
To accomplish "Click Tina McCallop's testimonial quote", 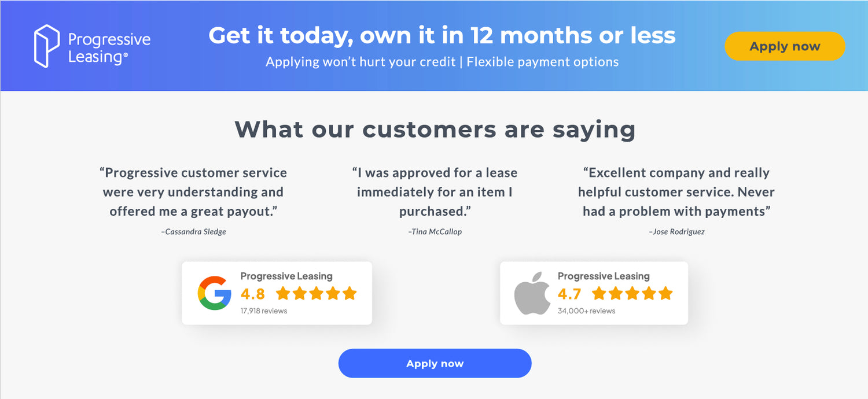I will click(x=435, y=192).
